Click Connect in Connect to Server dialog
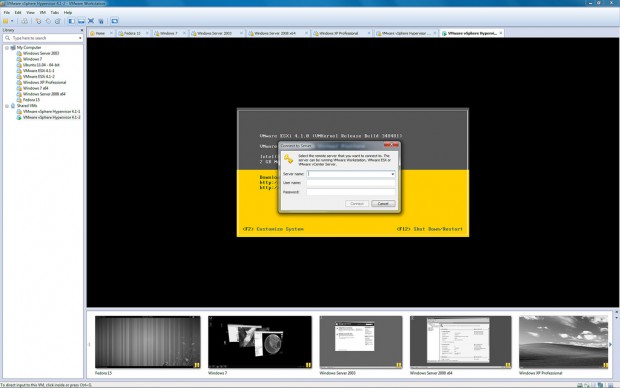 (357, 204)
